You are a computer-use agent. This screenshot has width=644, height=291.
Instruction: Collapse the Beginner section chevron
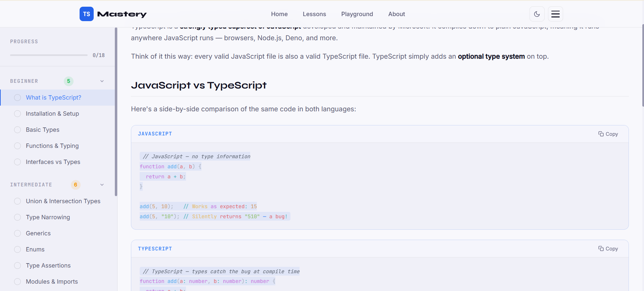102,81
